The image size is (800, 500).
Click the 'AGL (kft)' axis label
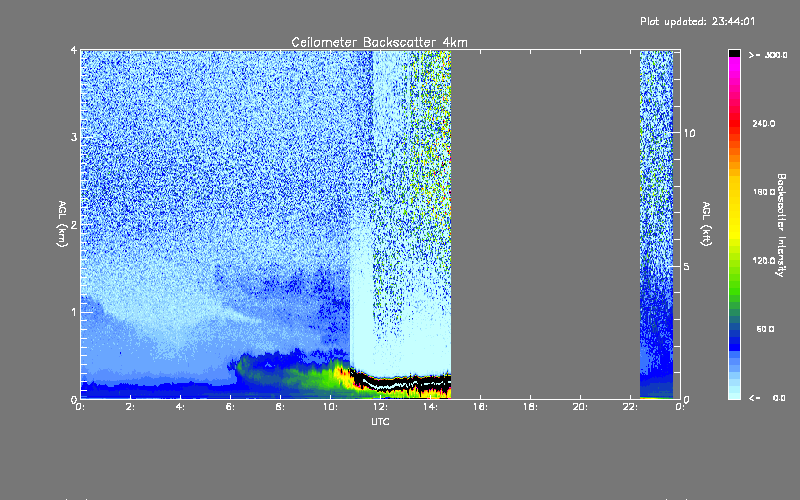click(706, 224)
